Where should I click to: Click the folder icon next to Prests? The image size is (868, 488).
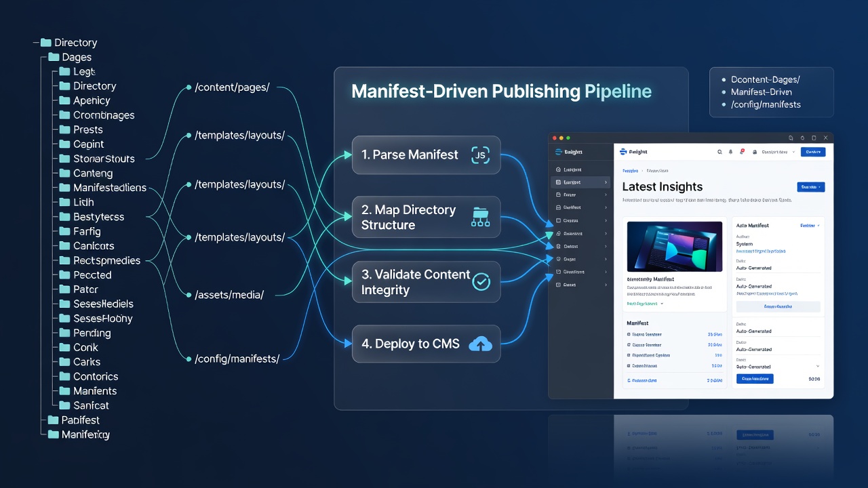click(64, 129)
